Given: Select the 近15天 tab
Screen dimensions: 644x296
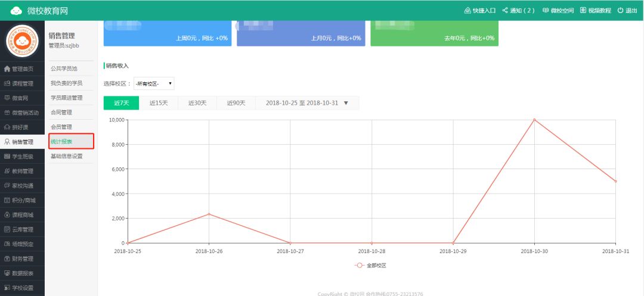Looking at the screenshot, I should coord(159,103).
